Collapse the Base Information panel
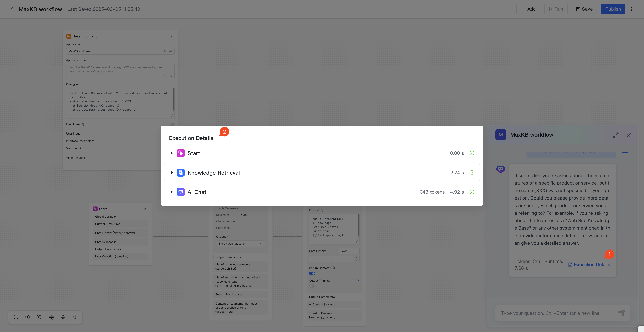Viewport: 644px width, 332px height. 172,36
